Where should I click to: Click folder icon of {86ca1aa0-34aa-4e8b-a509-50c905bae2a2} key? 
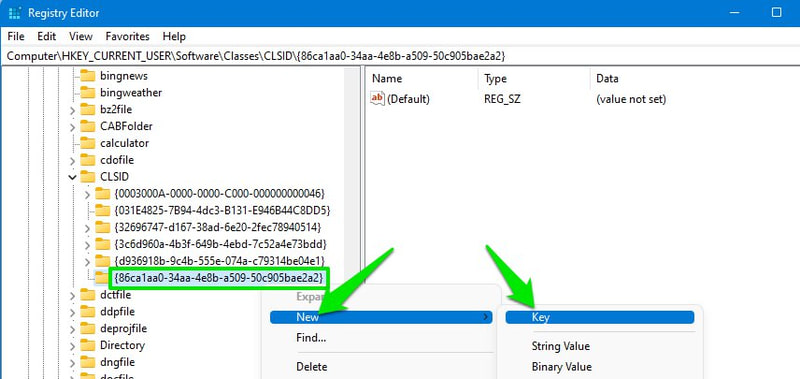[x=103, y=278]
